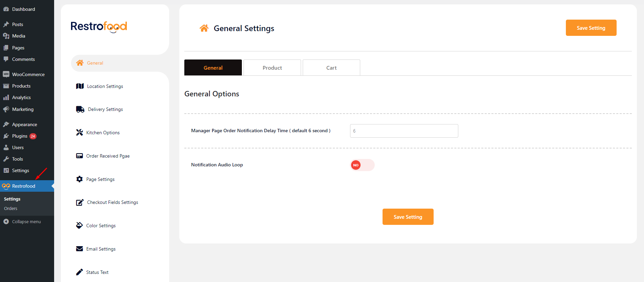Image resolution: width=644 pixels, height=282 pixels.
Task: Click the Checkout Fields Settings edit icon
Action: click(80, 202)
